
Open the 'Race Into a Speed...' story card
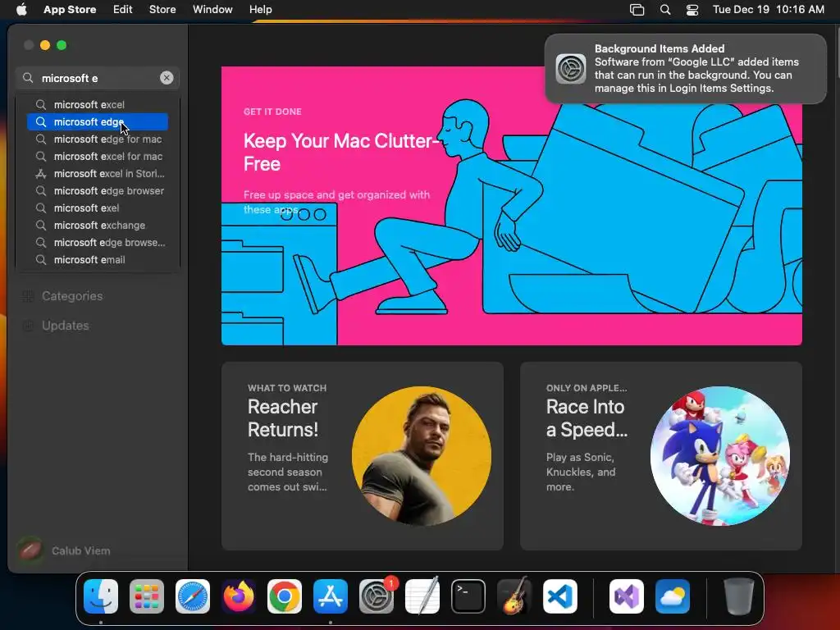coord(661,456)
